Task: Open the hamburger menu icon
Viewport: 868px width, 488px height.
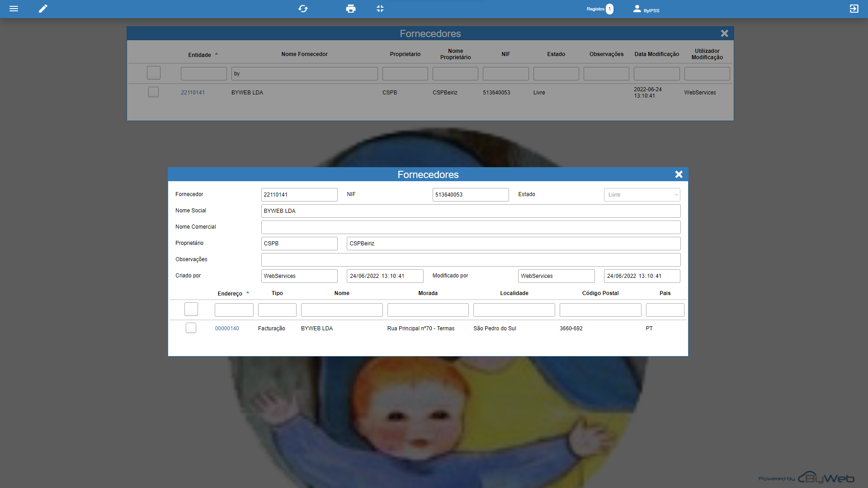Action: tap(14, 9)
